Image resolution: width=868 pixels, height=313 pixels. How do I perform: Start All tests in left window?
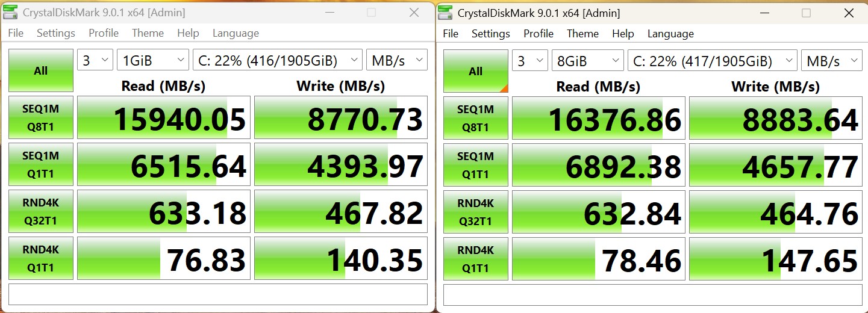click(41, 70)
